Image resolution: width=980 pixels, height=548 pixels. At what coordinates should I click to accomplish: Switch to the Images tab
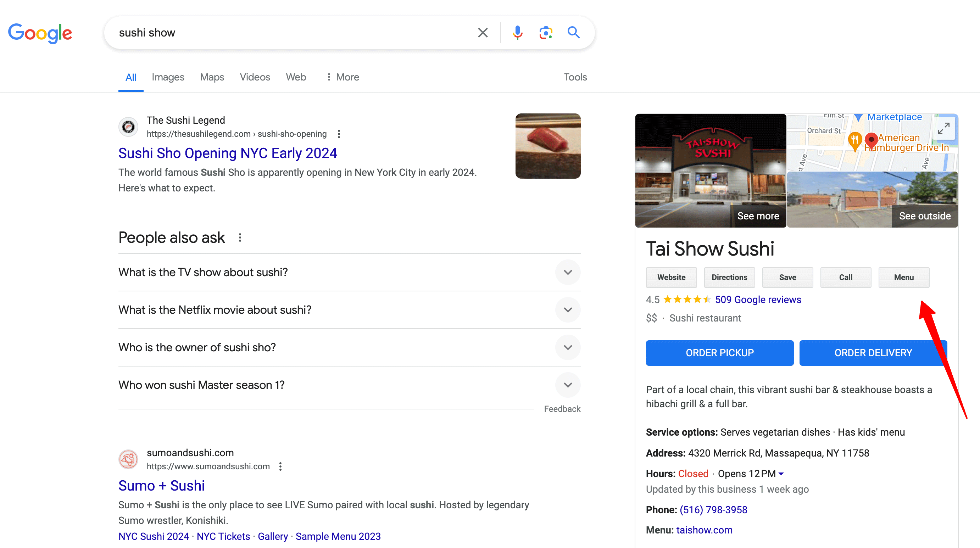click(168, 77)
